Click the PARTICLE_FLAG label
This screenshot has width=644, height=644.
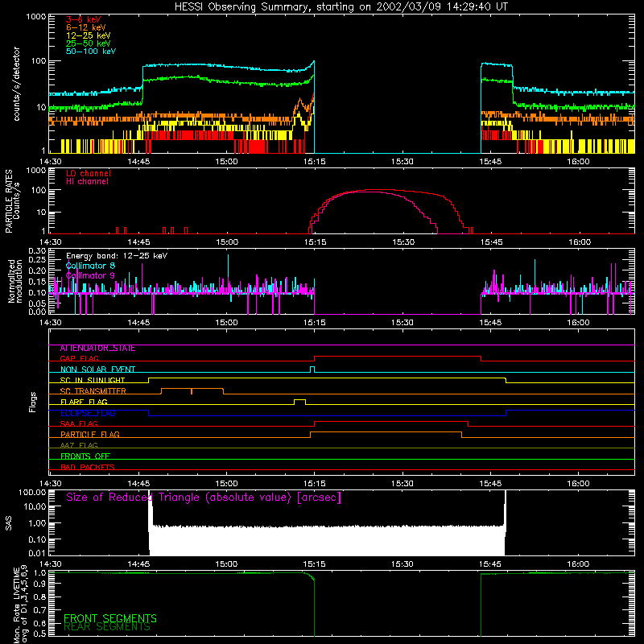click(90, 435)
